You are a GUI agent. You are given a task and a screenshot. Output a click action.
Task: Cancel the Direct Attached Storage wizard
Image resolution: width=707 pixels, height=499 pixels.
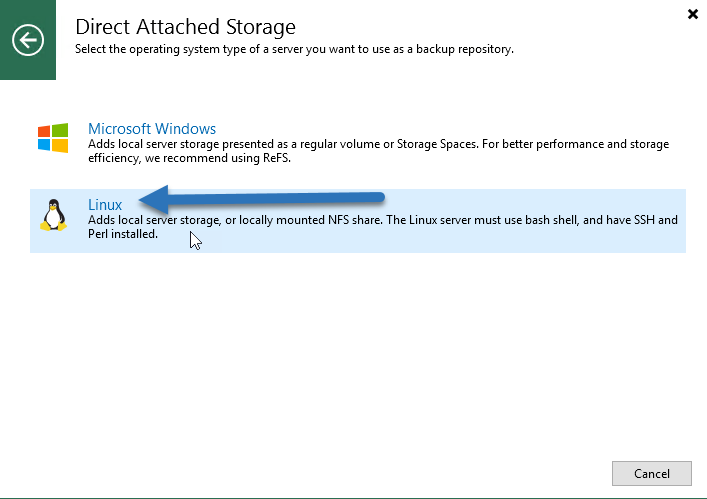(x=652, y=473)
